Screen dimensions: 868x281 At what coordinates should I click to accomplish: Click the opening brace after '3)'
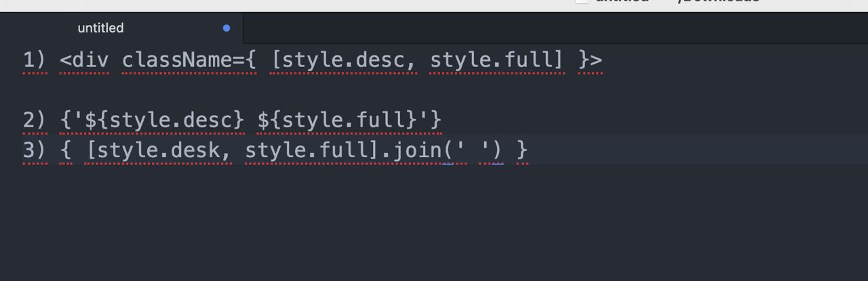[x=66, y=150]
